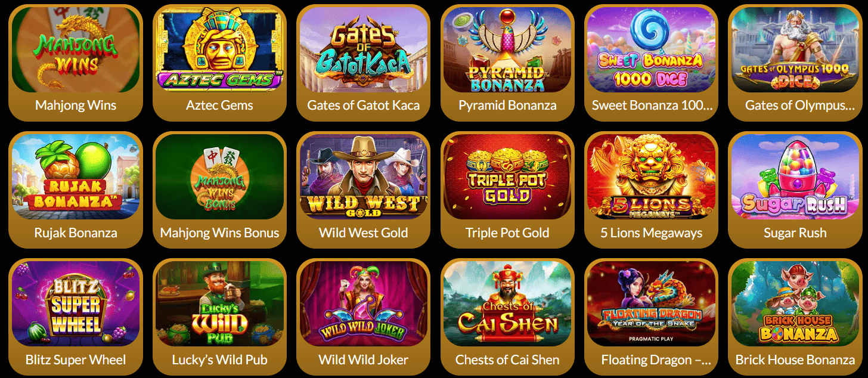Click the Lucky's Wild Pub title link
Image resolution: width=868 pixels, height=378 pixels.
pos(219,360)
